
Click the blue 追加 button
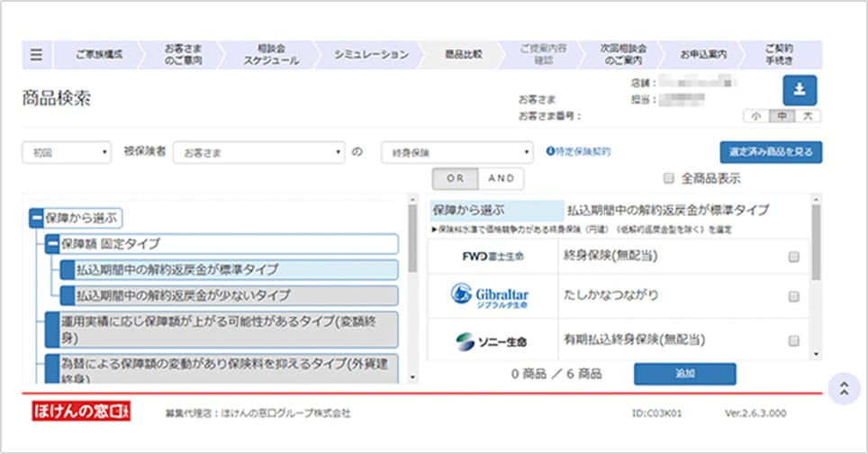pos(684,373)
